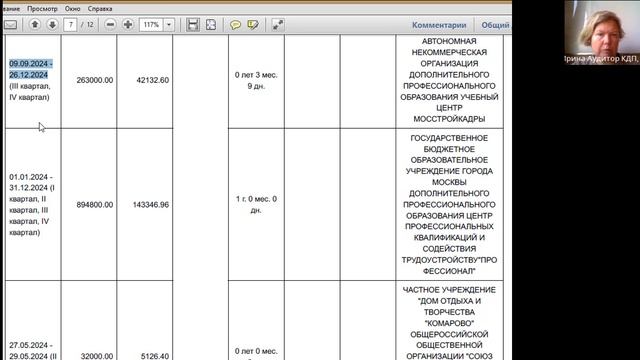
Task: Open the Комментарии panel
Action: click(439, 25)
